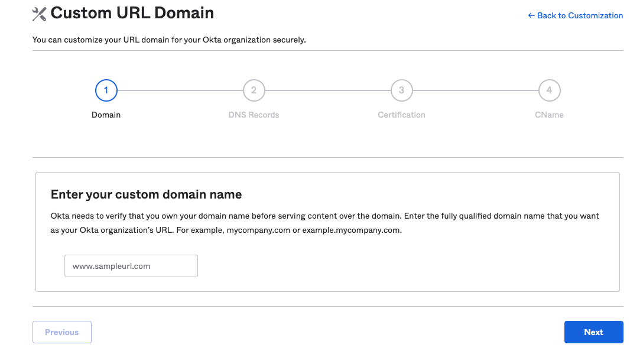Continue with the blue Next button

tap(594, 332)
